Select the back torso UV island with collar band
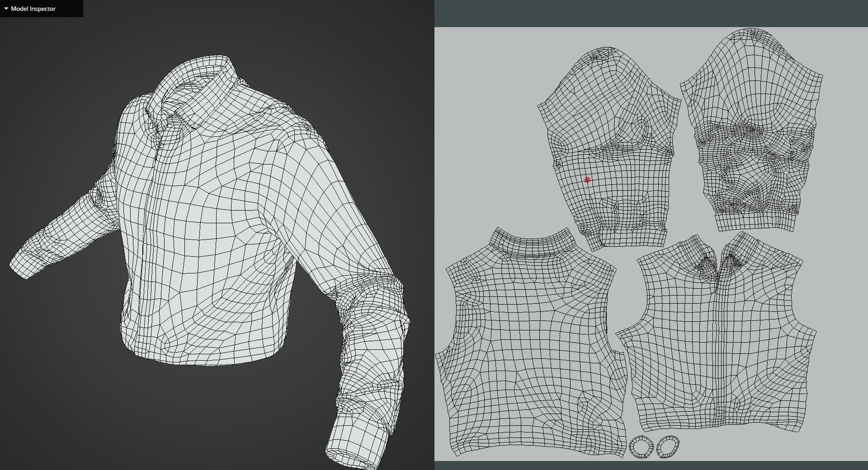The height and width of the screenshot is (470, 868). tap(531, 343)
